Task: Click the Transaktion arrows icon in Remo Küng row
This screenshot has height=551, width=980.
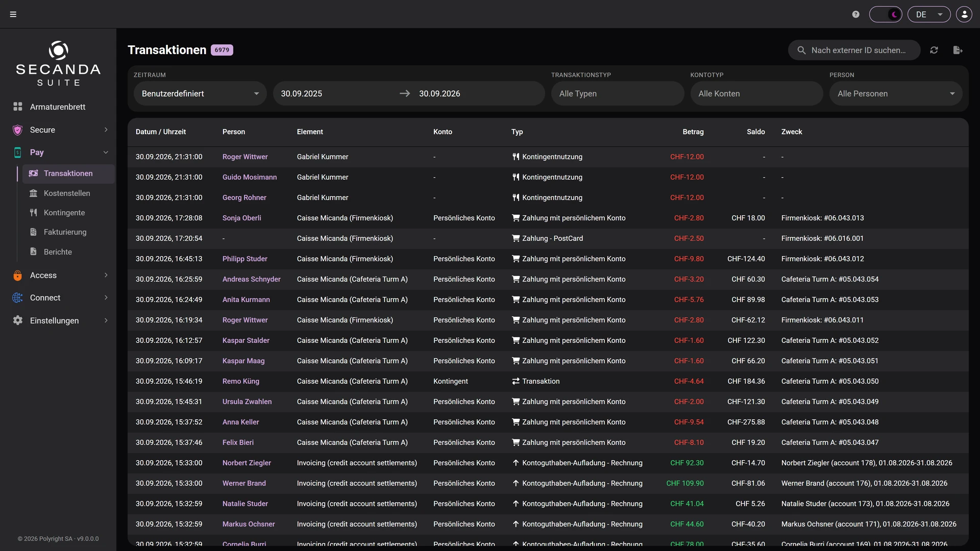Action: click(x=516, y=381)
